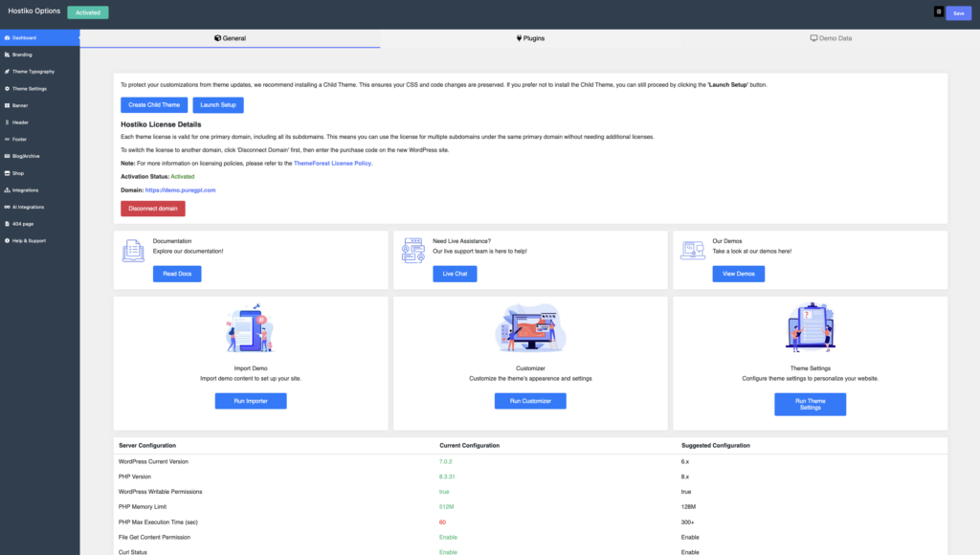The width and height of the screenshot is (980, 555).
Task: Select the Header sidebar item
Action: pyautogui.click(x=39, y=122)
